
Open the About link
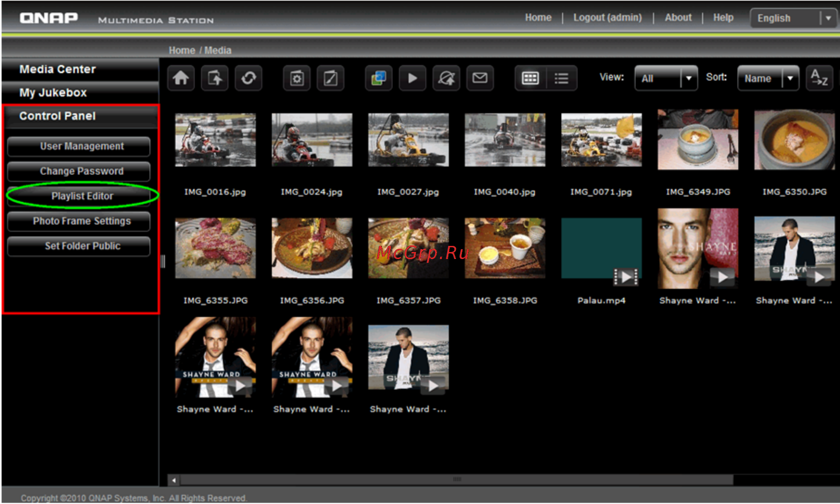[x=678, y=18]
